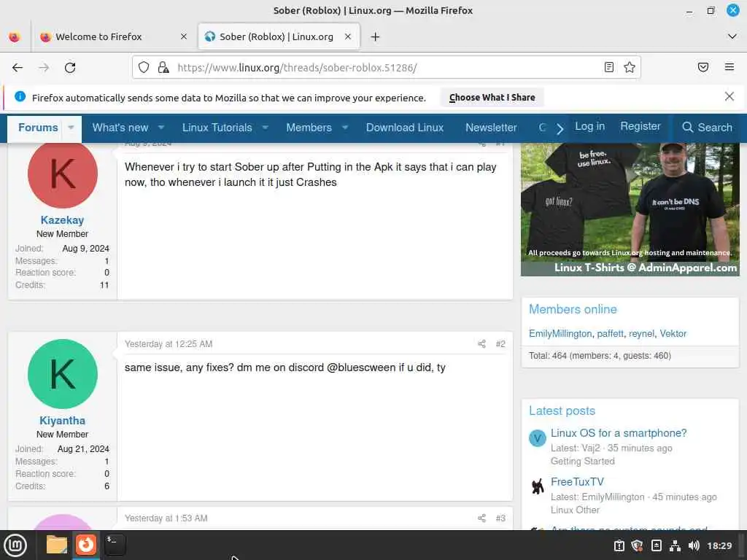Toggle Reader View icon in address bar
This screenshot has width=747, height=560.
[609, 67]
